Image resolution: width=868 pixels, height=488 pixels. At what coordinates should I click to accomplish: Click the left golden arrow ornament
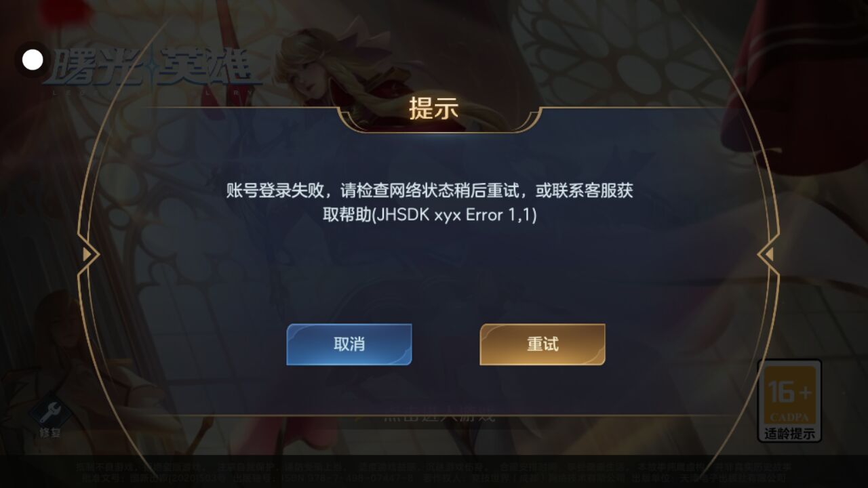(88, 254)
